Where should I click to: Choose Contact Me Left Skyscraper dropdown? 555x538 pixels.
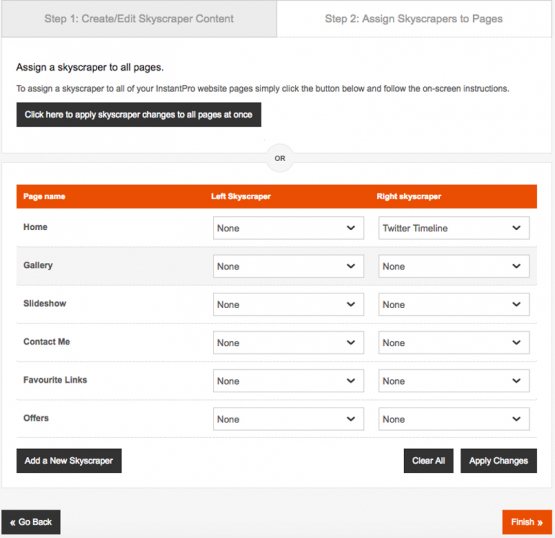[288, 343]
